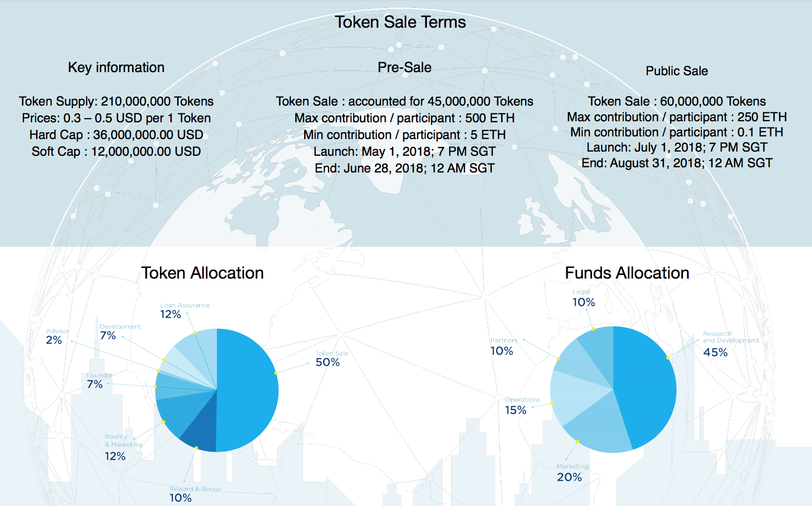The width and height of the screenshot is (812, 506).
Task: Select the Token Supply 210,000,000 Tokens line
Action: click(116, 101)
